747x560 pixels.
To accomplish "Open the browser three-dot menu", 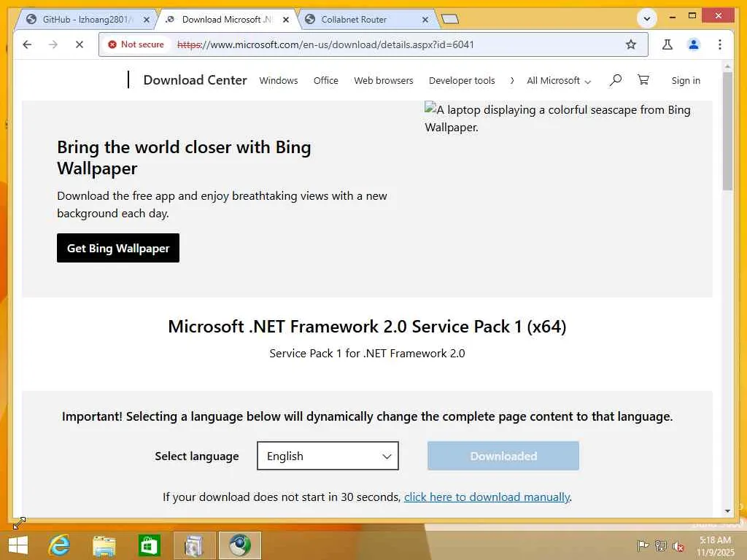I will (x=720, y=44).
